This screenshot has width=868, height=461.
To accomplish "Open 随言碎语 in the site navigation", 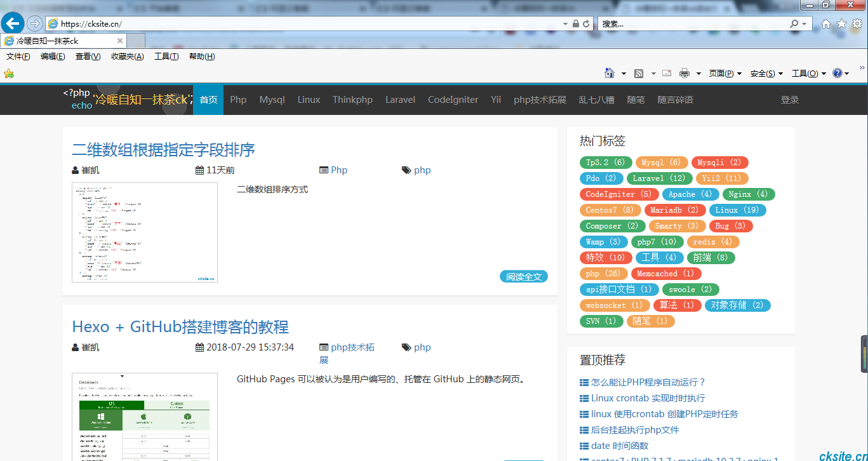I will pos(675,100).
